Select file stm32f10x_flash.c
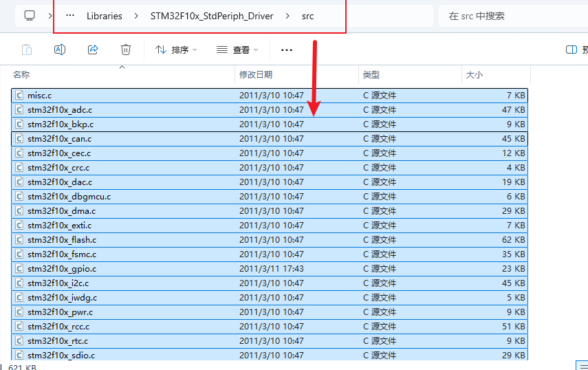This screenshot has height=370, width=588. pyautogui.click(x=270, y=239)
